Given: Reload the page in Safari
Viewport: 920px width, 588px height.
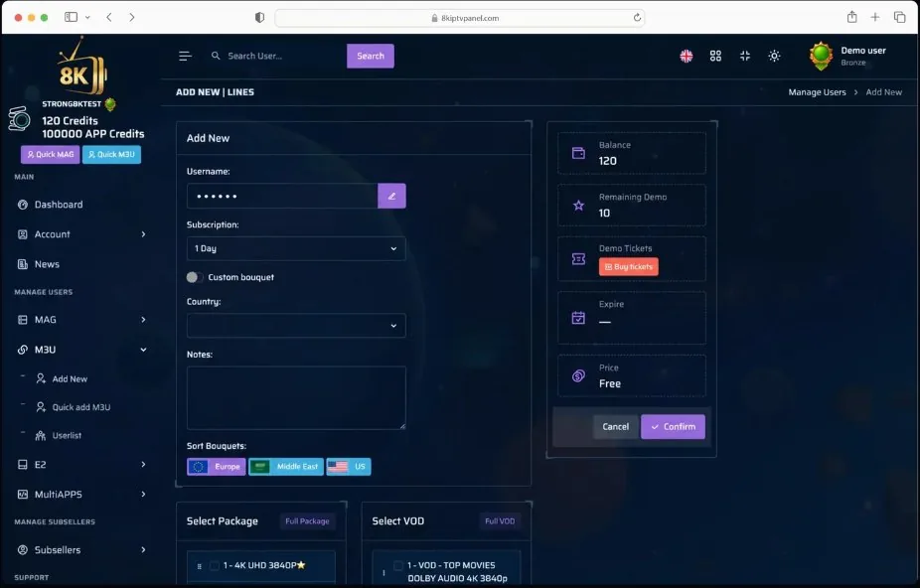Looking at the screenshot, I should tap(637, 18).
